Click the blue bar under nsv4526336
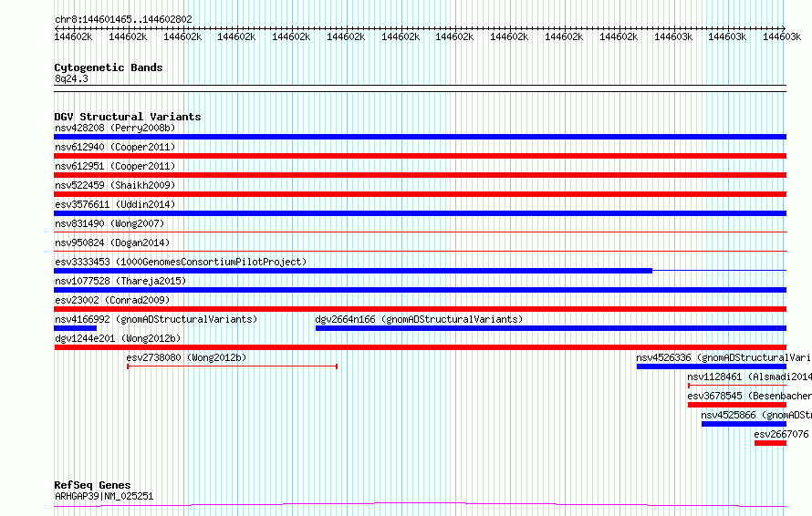 point(712,366)
